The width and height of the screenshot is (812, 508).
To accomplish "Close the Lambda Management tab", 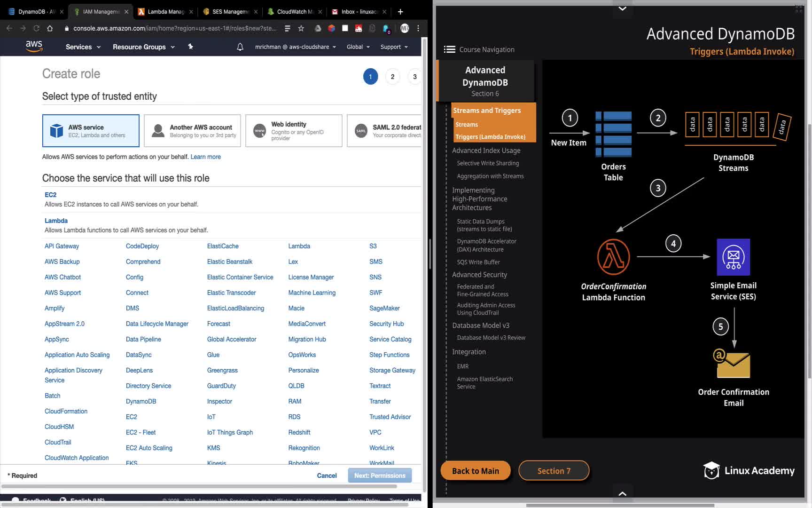I will [191, 12].
